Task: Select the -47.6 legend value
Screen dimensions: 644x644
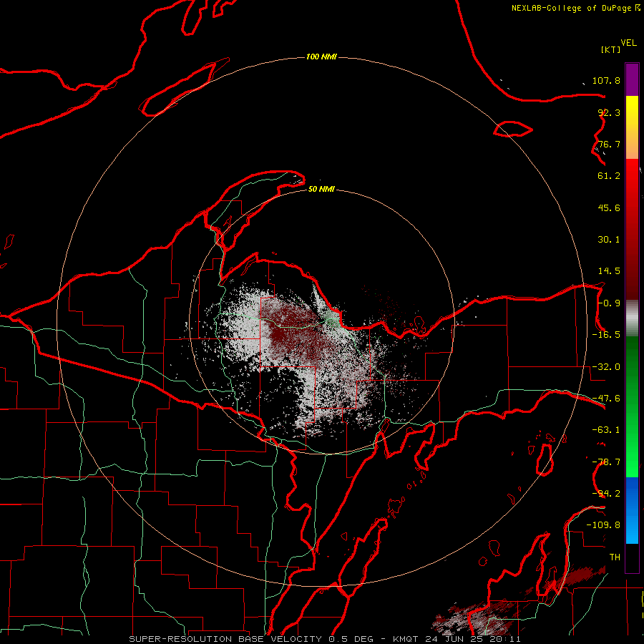Action: pyautogui.click(x=606, y=399)
